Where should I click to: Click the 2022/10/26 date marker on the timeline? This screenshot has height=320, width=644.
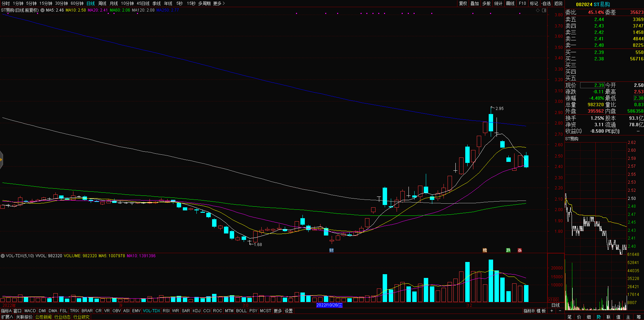[329, 305]
